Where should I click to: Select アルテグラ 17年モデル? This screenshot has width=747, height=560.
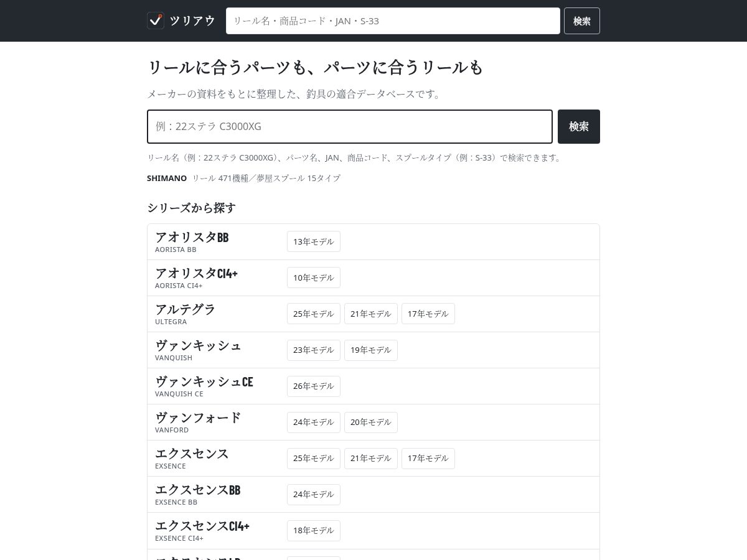(x=428, y=314)
